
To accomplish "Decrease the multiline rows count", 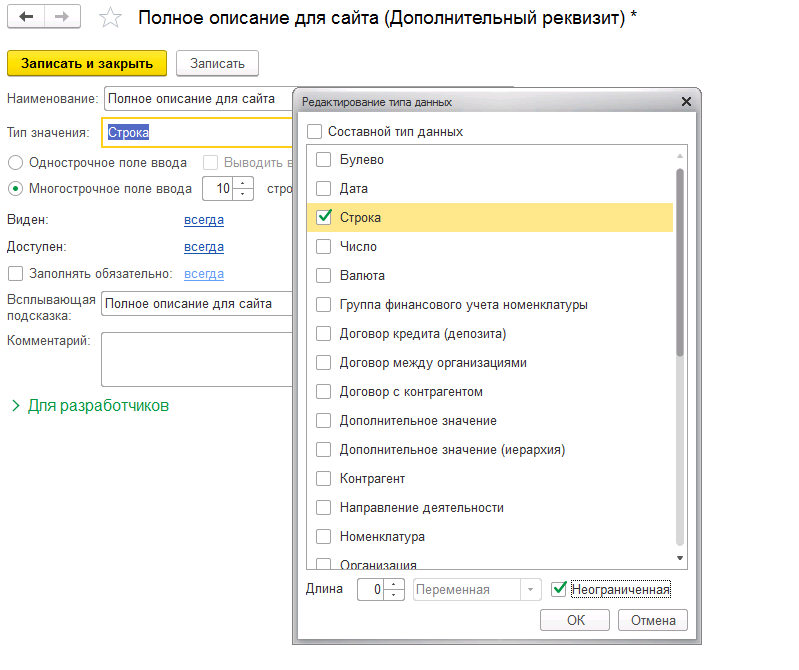I will 243,194.
